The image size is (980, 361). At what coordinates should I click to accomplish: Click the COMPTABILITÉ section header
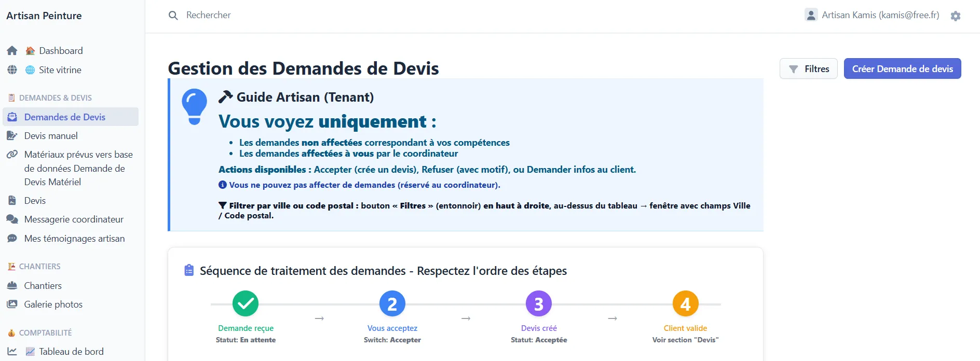pyautogui.click(x=46, y=333)
